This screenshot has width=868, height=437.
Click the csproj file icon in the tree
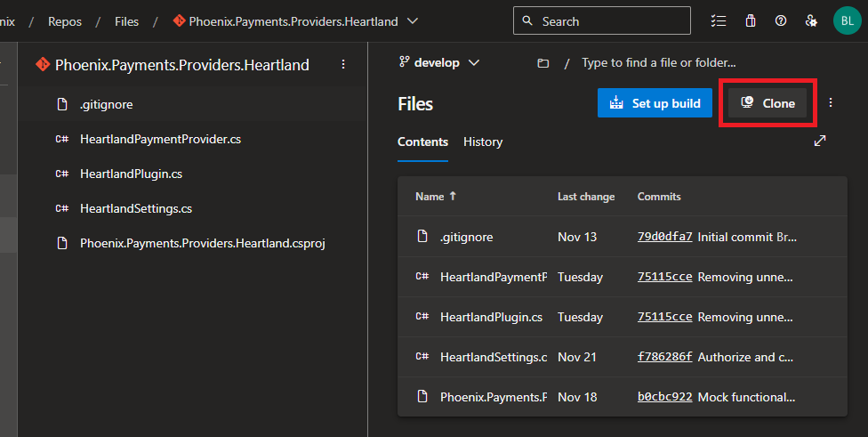[62, 243]
